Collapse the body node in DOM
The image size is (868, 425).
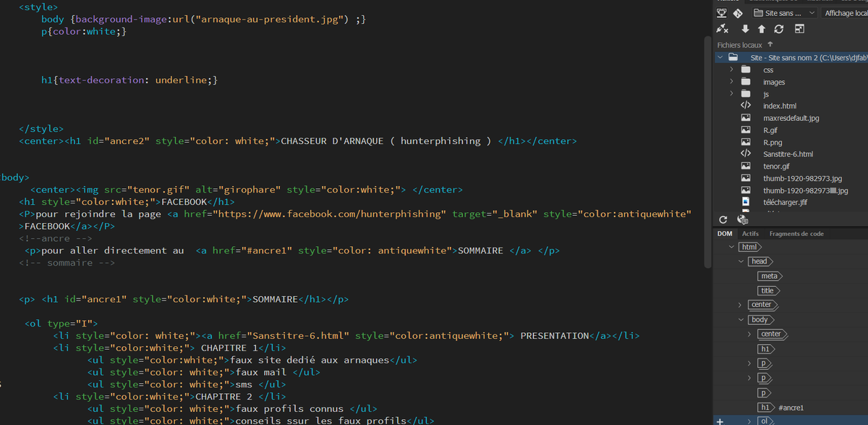point(741,319)
